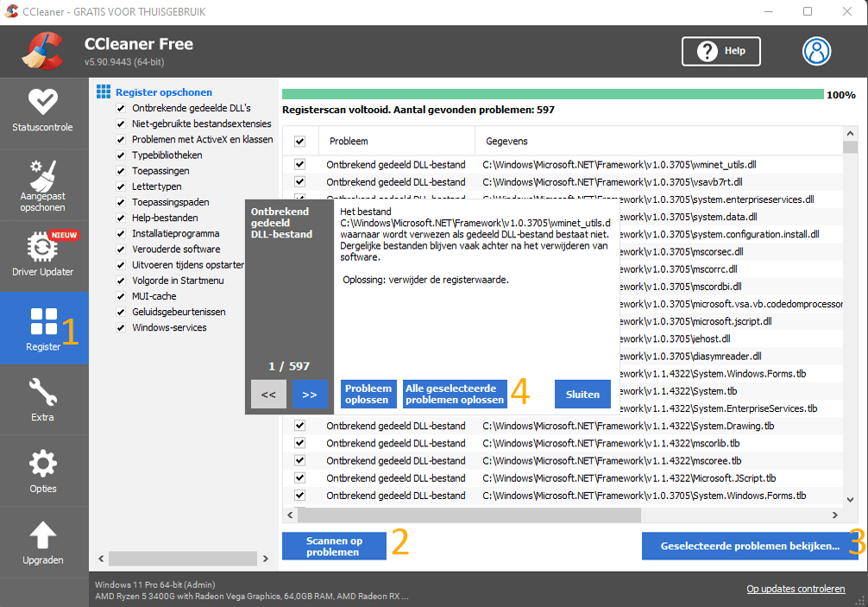Toggle Problemen met ActiveX en klassen checkbox
Image resolution: width=868 pixels, height=607 pixels.
(x=121, y=140)
